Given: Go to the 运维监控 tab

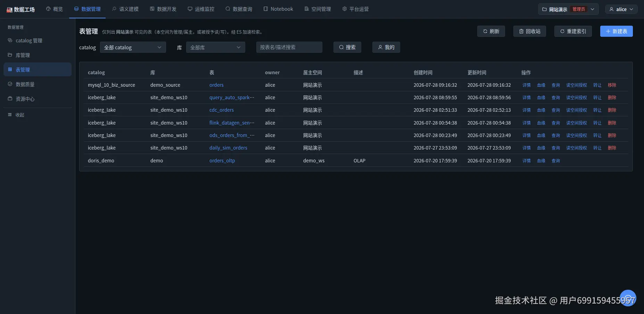Looking at the screenshot, I should click(x=201, y=9).
